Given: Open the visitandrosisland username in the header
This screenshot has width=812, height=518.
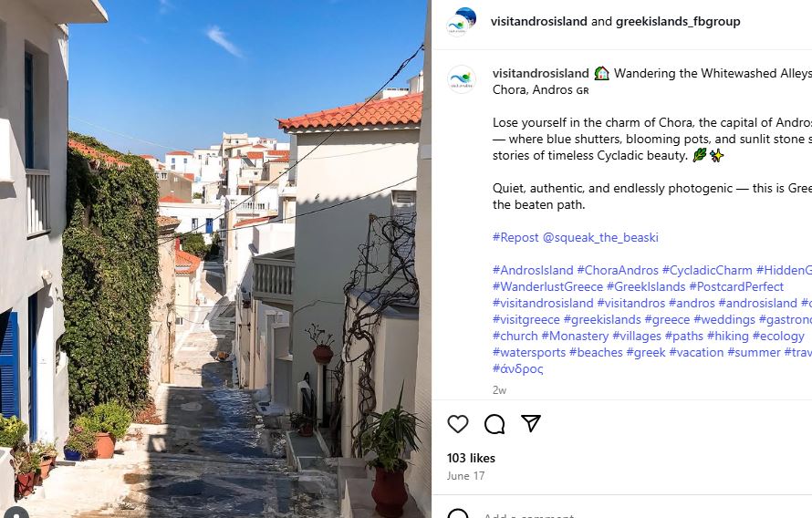Looking at the screenshot, I should [x=538, y=21].
